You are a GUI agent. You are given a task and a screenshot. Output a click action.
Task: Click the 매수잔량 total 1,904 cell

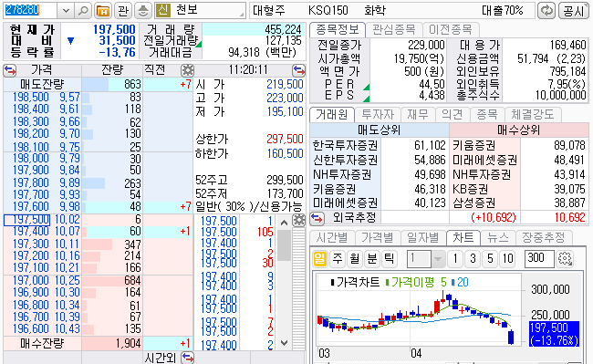[x=112, y=343]
